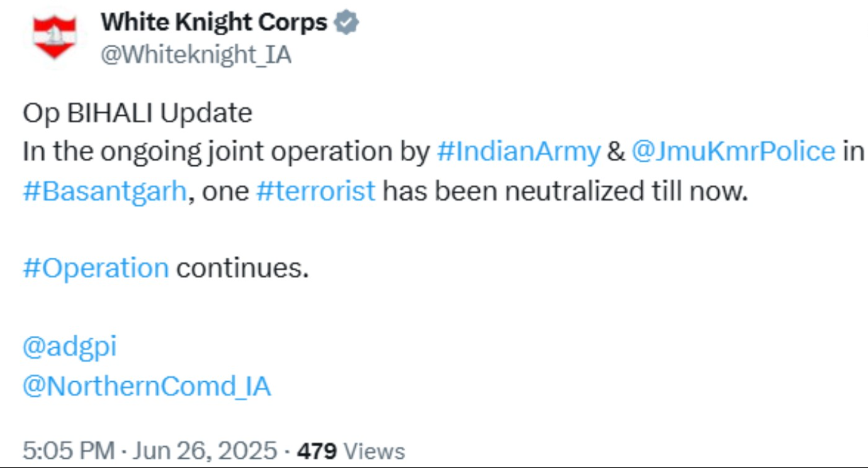Image resolution: width=868 pixels, height=468 pixels.
Task: Click "In the ongoing joint operation by" text
Action: pos(226,152)
